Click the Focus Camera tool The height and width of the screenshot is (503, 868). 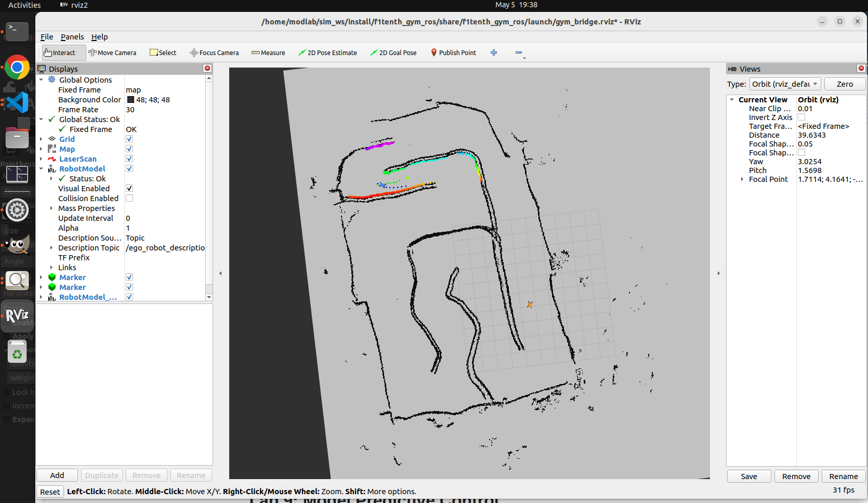coord(214,52)
